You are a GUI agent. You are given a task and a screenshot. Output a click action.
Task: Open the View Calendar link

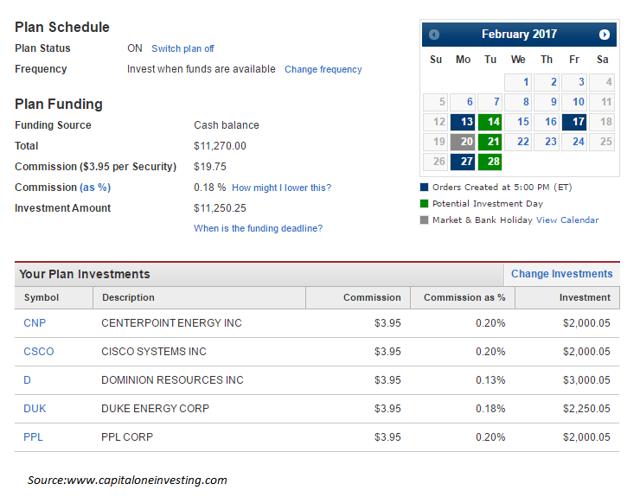click(x=567, y=220)
